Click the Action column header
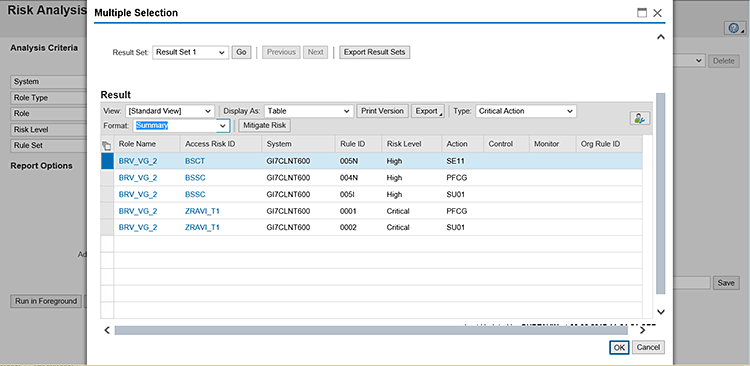This screenshot has height=366, width=750. [x=463, y=144]
